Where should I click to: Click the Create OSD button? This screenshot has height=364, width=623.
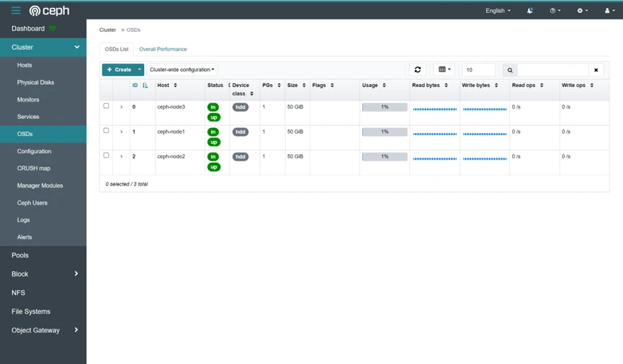pyautogui.click(x=119, y=70)
